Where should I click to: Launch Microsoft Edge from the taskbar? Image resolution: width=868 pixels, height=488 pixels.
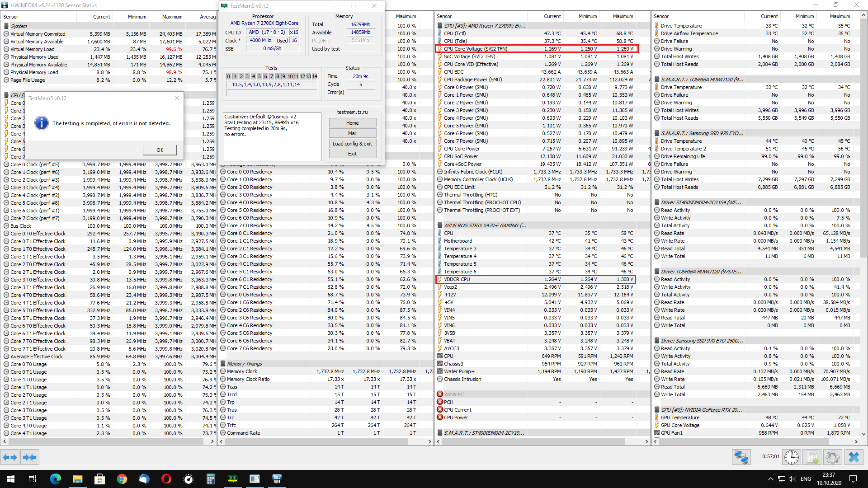click(x=55, y=479)
